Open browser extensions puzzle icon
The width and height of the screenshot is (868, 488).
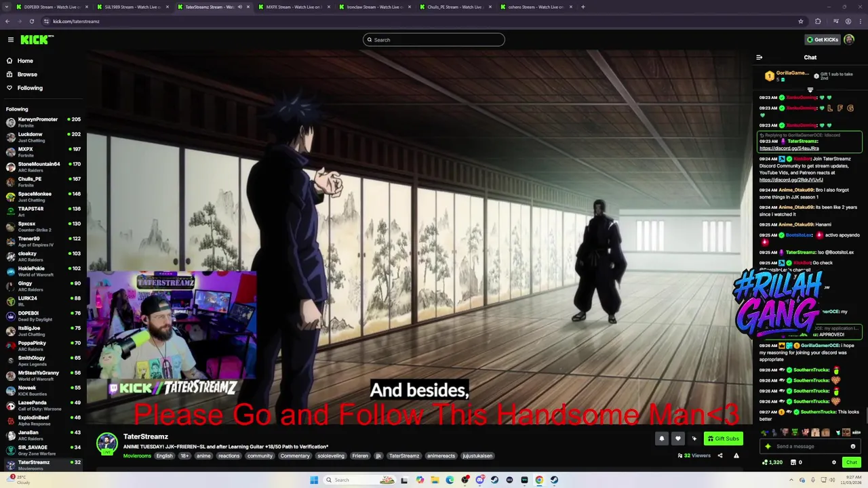click(x=818, y=21)
